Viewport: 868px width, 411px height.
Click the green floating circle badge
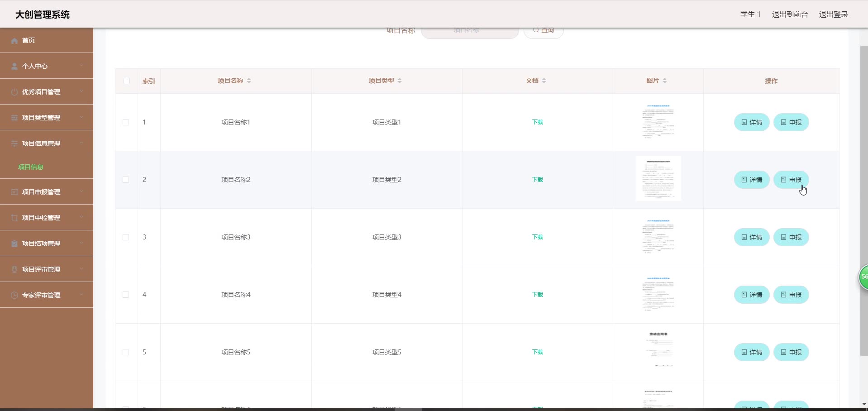click(863, 277)
